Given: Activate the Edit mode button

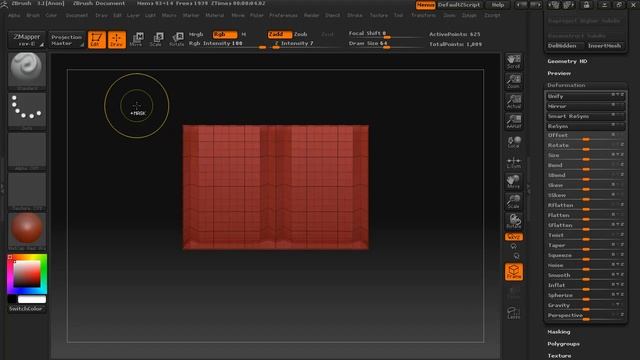Looking at the screenshot, I should (97, 40).
